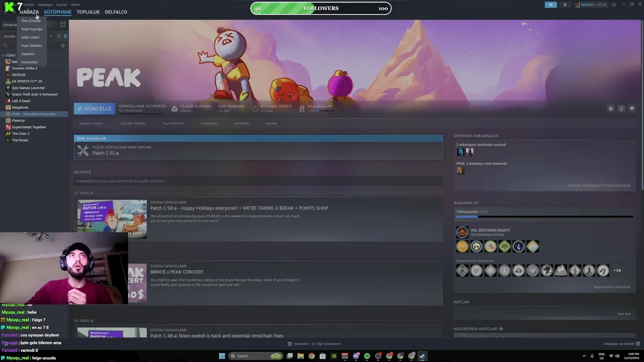Open the DELFALCO profile tab
Viewport: 644px width, 362px height.
point(116,12)
